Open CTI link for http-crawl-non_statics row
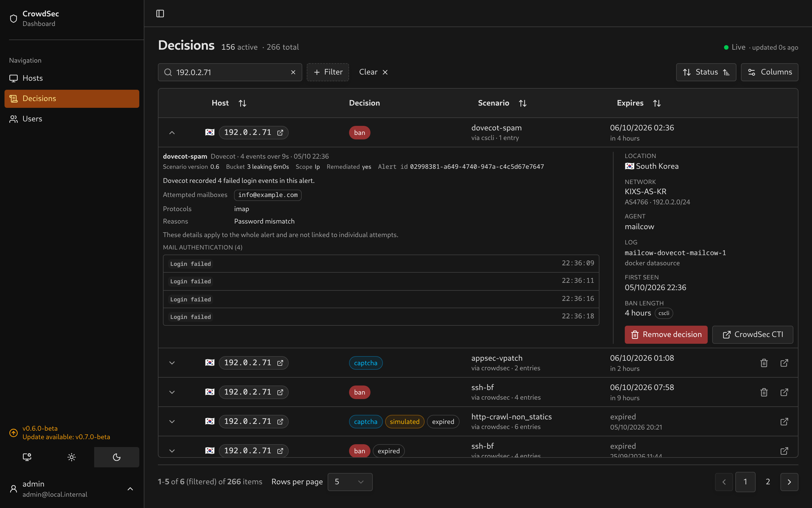Image resolution: width=812 pixels, height=508 pixels. [784, 421]
